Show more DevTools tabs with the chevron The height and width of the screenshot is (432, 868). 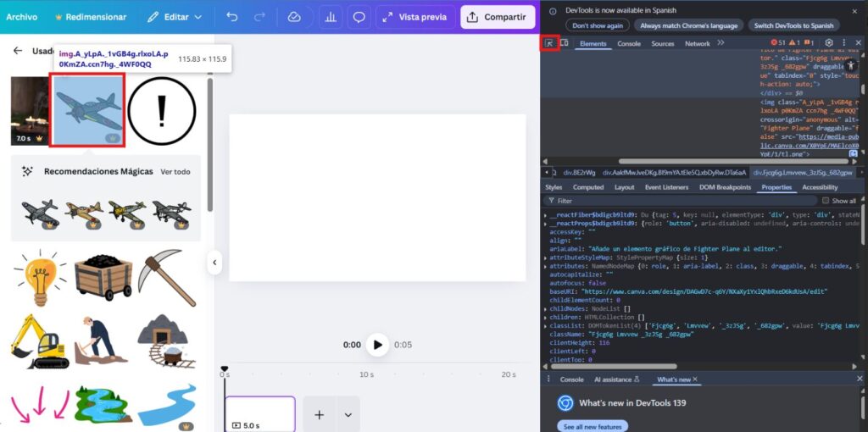(x=721, y=43)
